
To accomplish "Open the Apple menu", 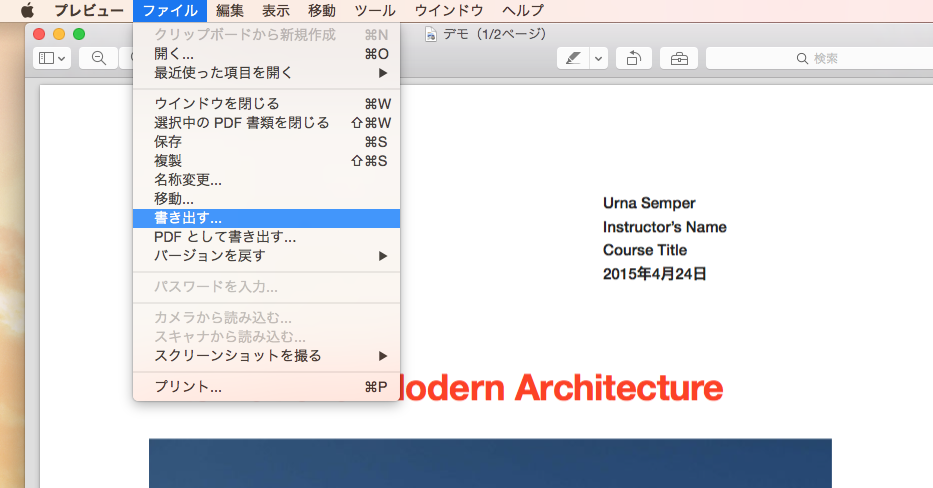I will coord(27,10).
